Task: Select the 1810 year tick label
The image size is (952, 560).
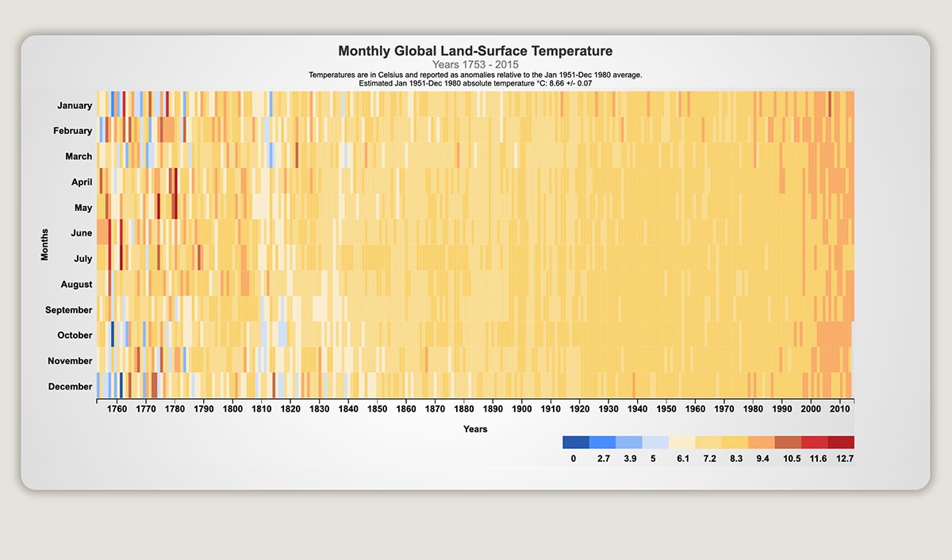Action: tap(261, 409)
